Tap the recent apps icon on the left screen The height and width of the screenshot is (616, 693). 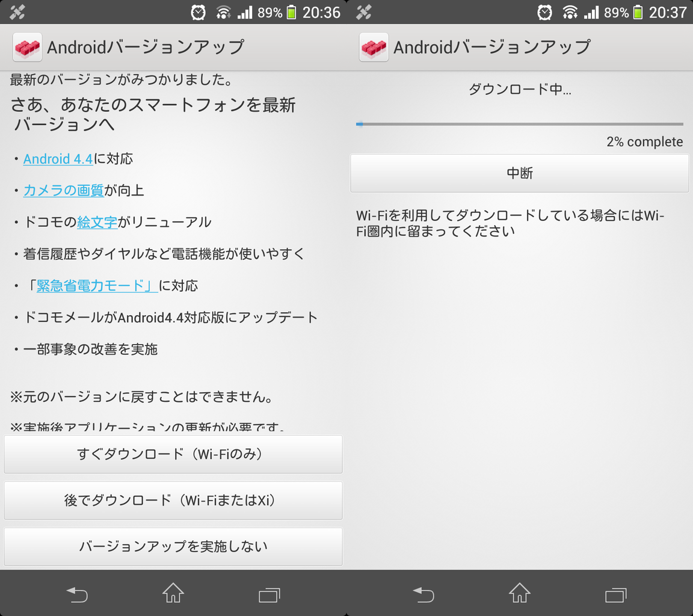269,595
